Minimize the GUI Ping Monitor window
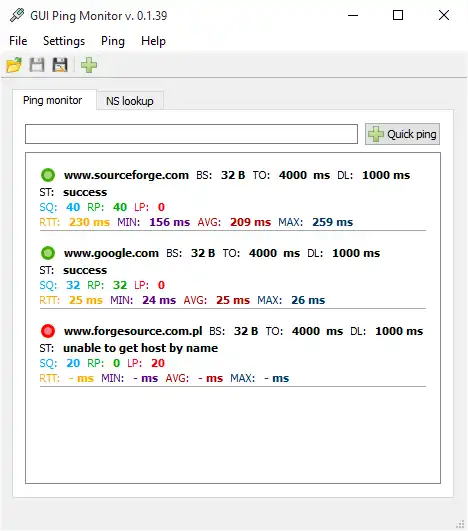 pos(353,15)
